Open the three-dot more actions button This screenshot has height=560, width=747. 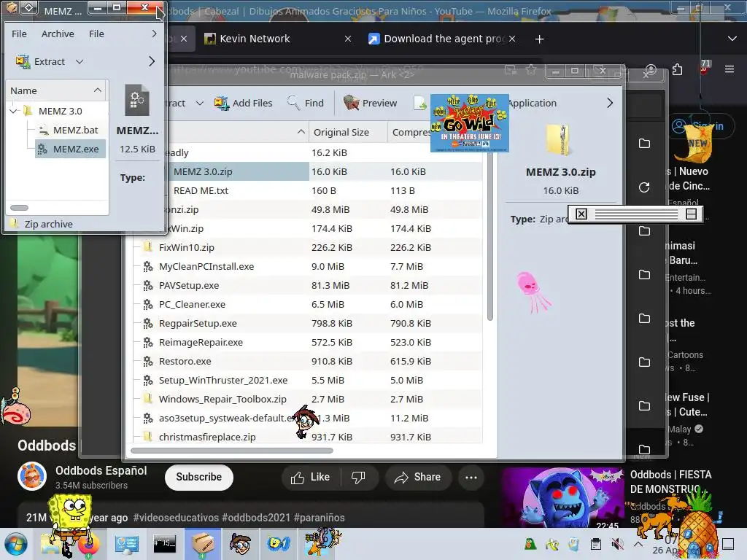(x=471, y=477)
